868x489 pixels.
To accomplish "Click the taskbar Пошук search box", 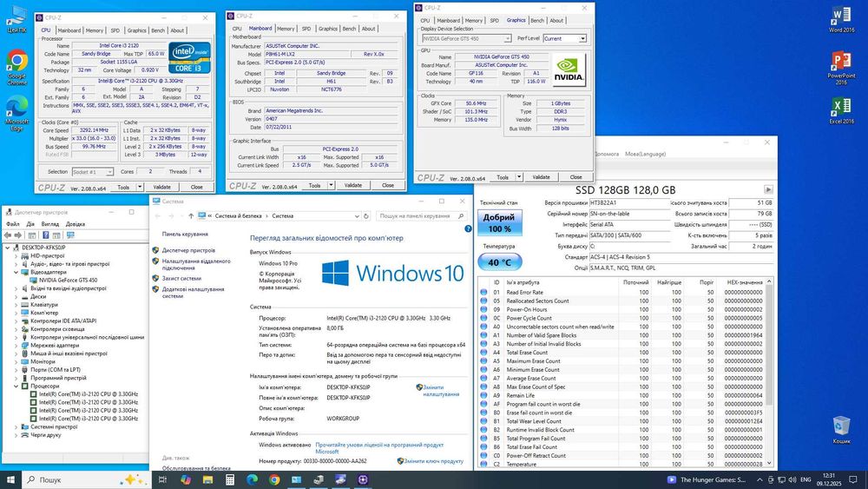I will coord(86,479).
